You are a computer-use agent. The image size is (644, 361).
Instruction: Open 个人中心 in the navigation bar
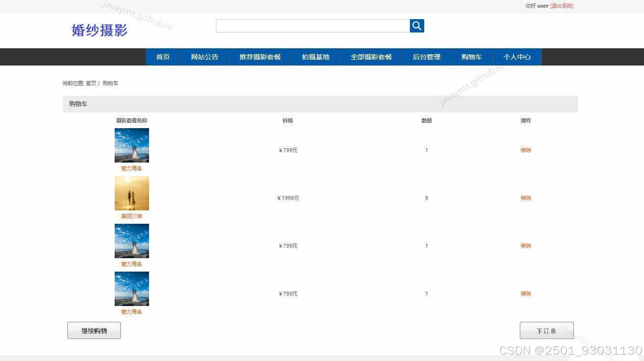pyautogui.click(x=517, y=57)
